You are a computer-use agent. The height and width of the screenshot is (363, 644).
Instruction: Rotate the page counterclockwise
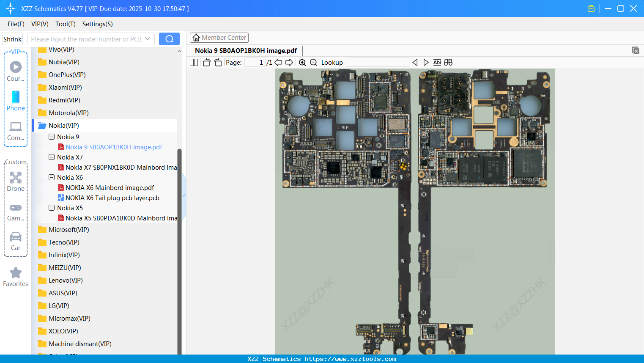tap(206, 63)
